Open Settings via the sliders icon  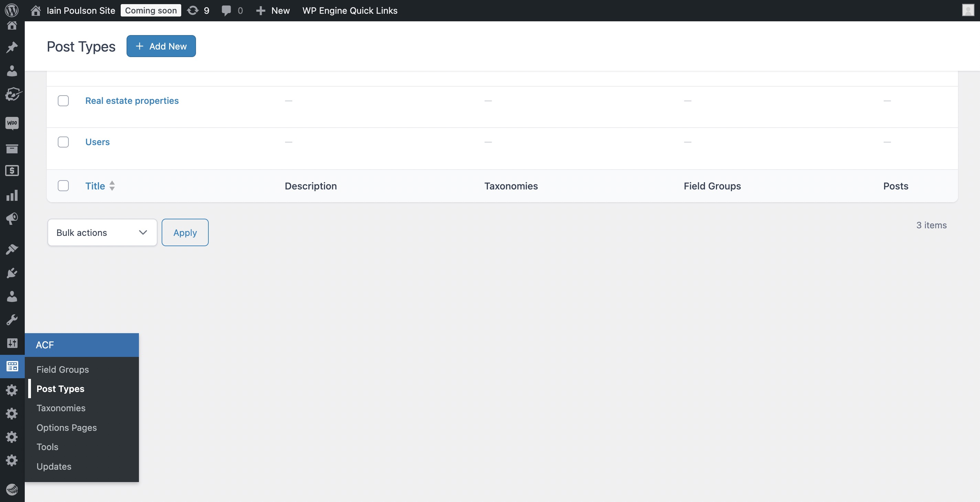[12, 343]
